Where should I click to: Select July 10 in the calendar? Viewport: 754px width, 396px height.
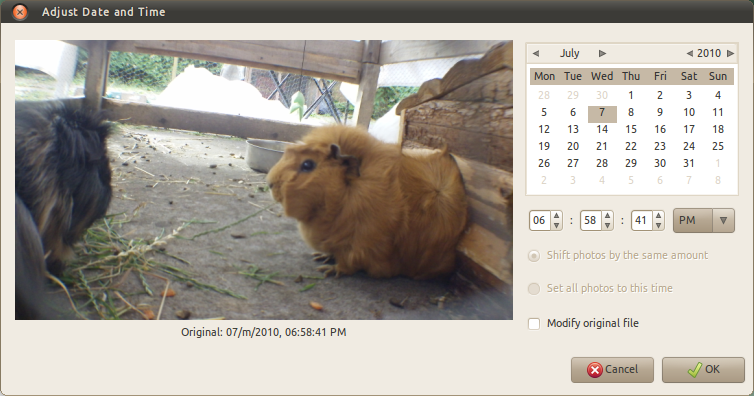pyautogui.click(x=689, y=112)
